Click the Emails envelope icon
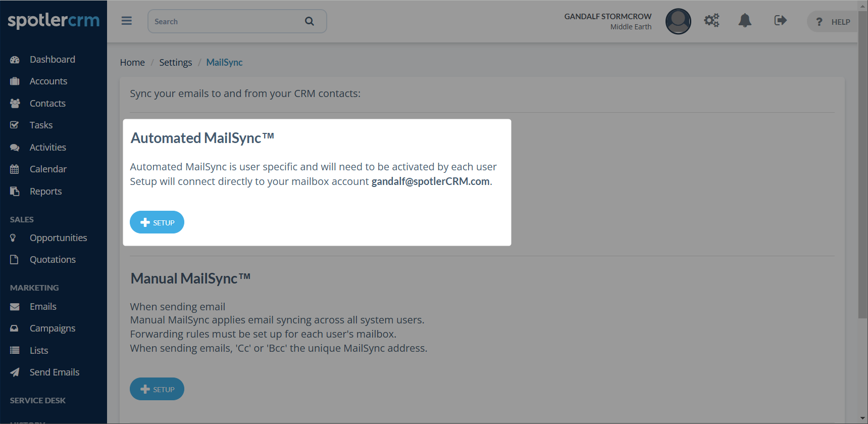This screenshot has width=868, height=424. click(15, 307)
